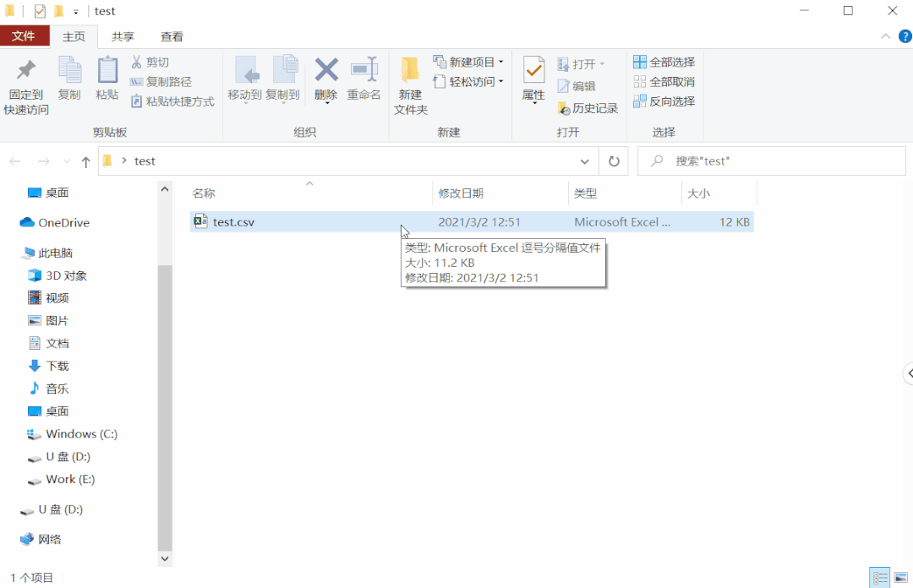Select the test.csv file
The height and width of the screenshot is (588, 913).
point(472,222)
